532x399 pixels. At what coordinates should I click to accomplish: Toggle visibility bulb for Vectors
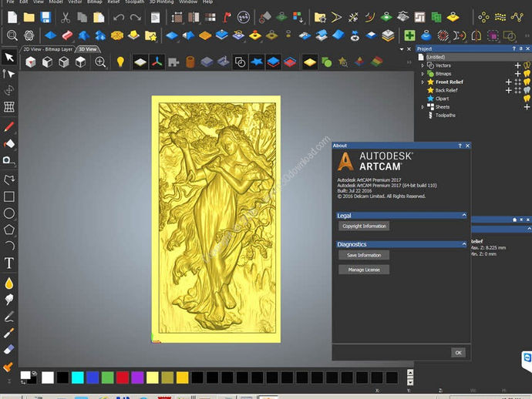527,65
